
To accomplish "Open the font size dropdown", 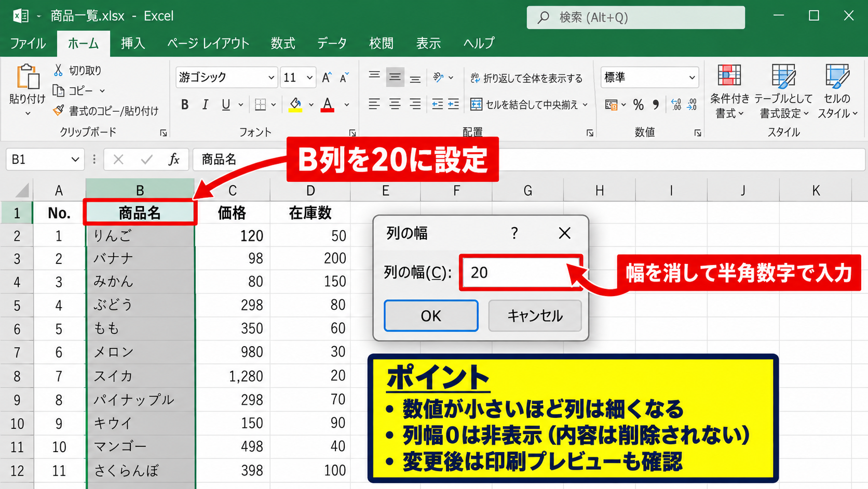I will [x=309, y=77].
